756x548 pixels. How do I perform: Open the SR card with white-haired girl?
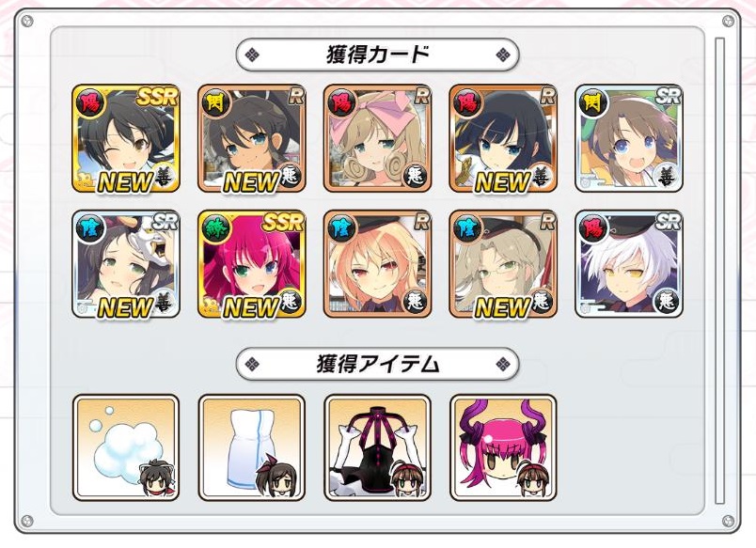click(629, 263)
